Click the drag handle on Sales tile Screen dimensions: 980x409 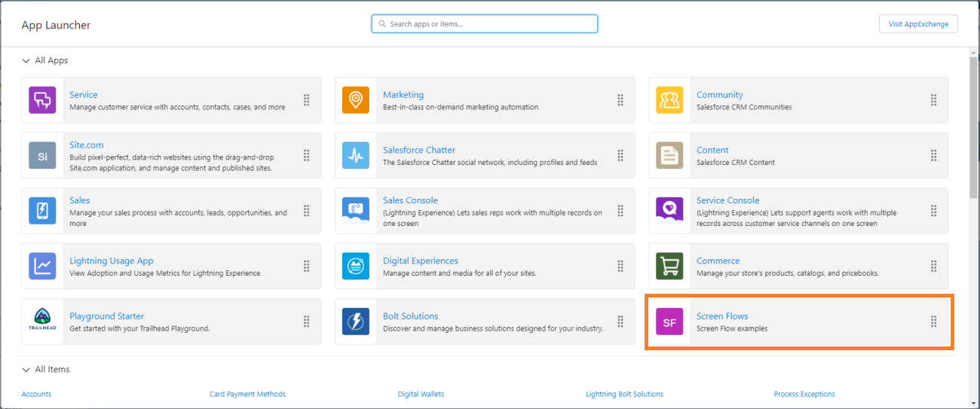tap(307, 211)
